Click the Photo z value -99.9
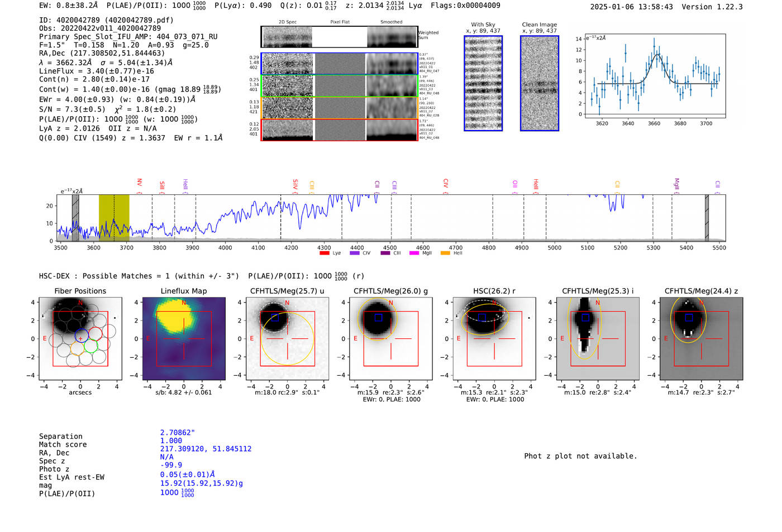Image resolution: width=782 pixels, height=532 pixels. [x=171, y=465]
